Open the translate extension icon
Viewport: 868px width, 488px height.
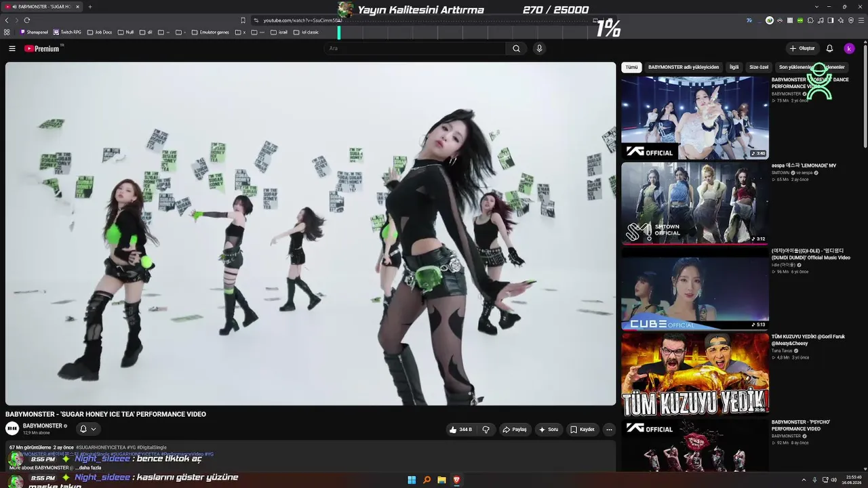[749, 20]
